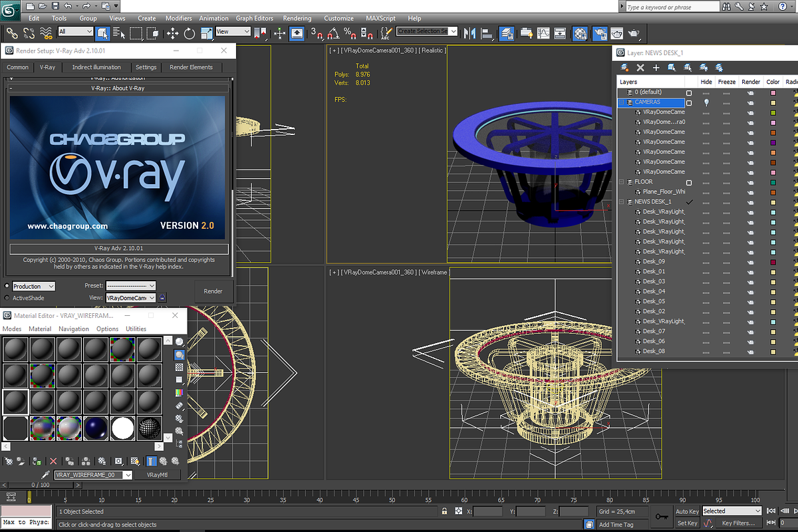
Task: Click the Get Material icon in Material Editor
Action: pos(9,461)
